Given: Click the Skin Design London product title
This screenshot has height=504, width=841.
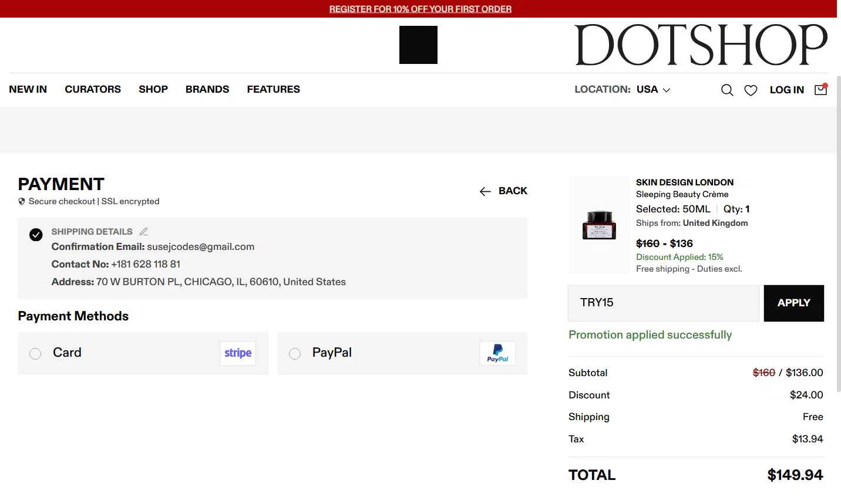Looking at the screenshot, I should pos(685,182).
